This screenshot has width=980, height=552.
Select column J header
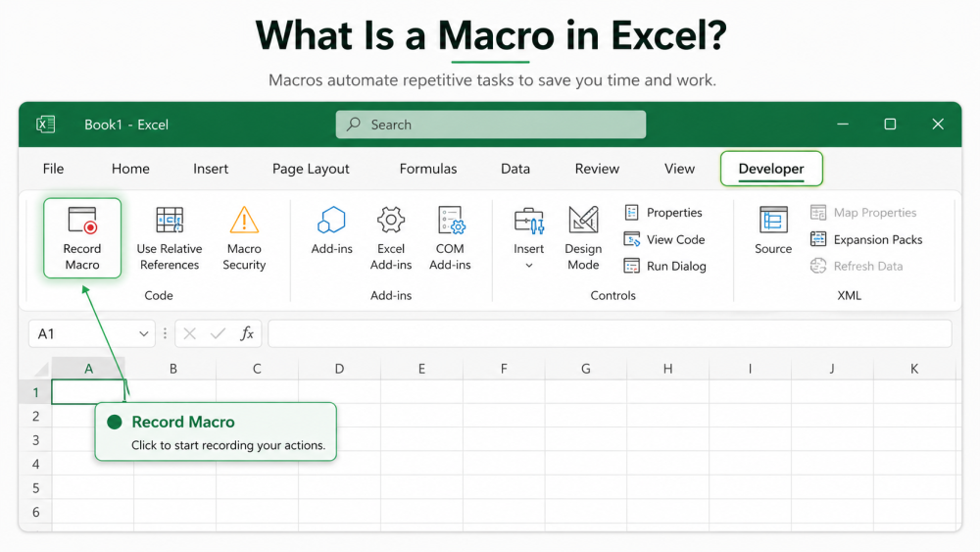tap(832, 369)
